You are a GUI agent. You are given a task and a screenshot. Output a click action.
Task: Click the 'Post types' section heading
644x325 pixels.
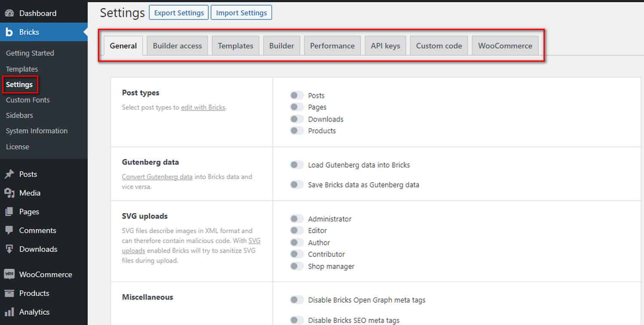pyautogui.click(x=140, y=93)
